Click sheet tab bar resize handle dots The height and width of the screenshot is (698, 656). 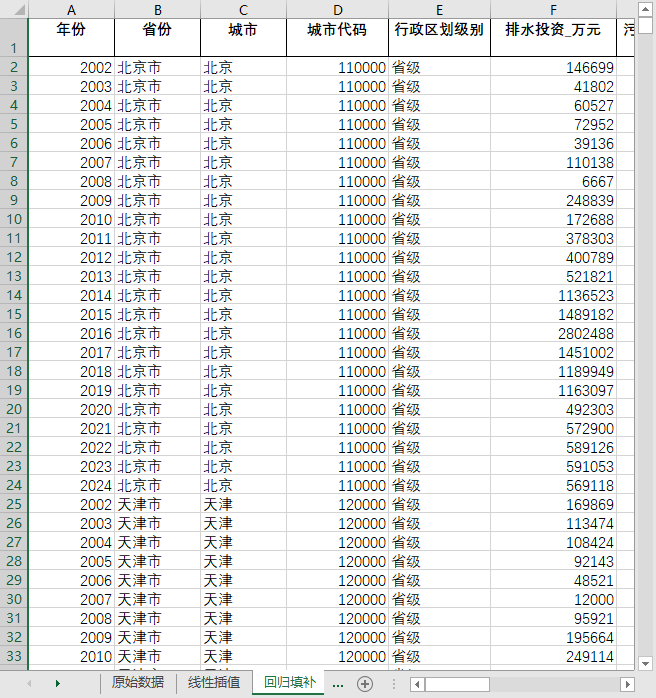point(393,684)
